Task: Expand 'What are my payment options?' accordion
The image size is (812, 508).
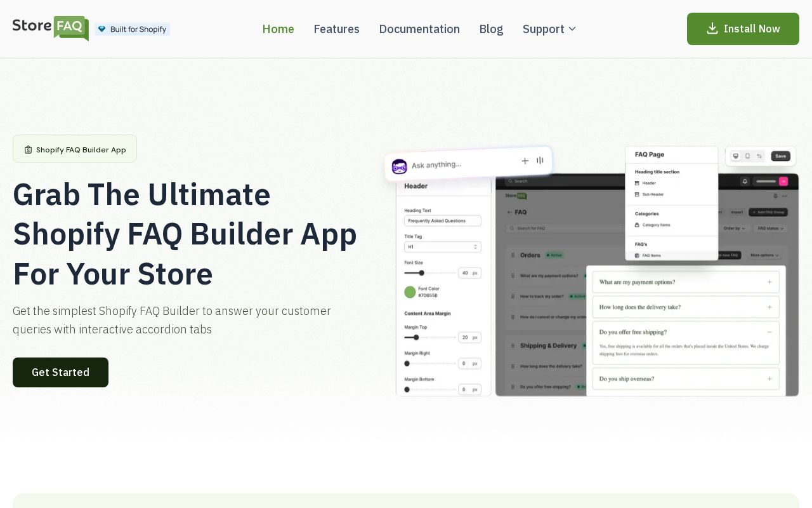Action: coord(686,282)
